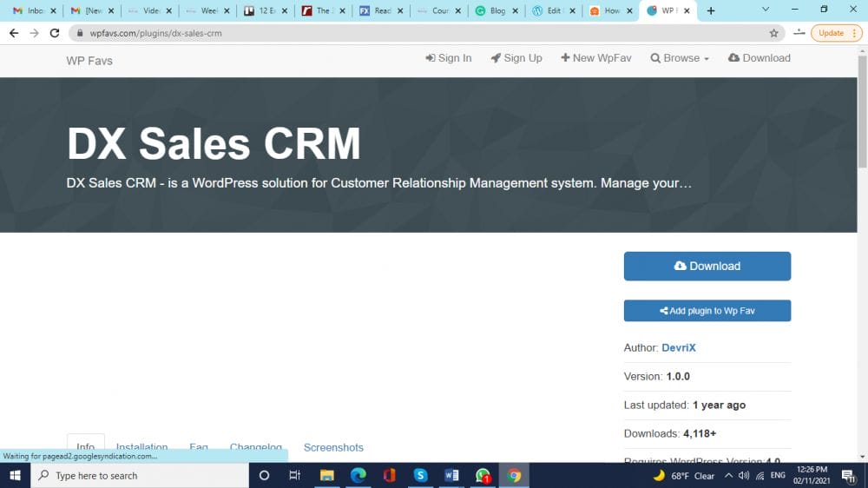Switch to the Installation tab
This screenshot has height=488, width=868.
(x=141, y=448)
